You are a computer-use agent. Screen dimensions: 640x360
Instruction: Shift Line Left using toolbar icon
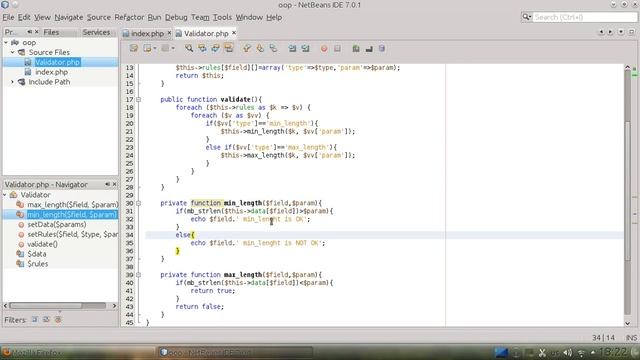[292, 49]
